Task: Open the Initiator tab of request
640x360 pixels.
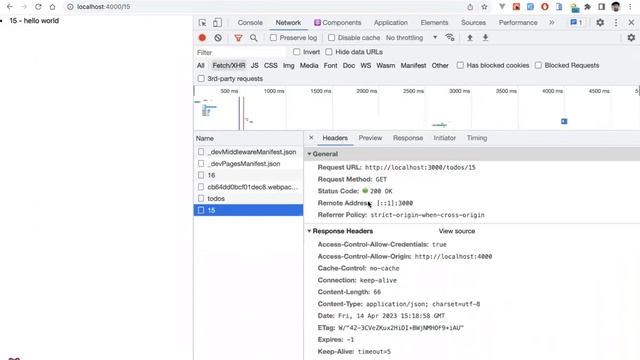Action: 444,138
